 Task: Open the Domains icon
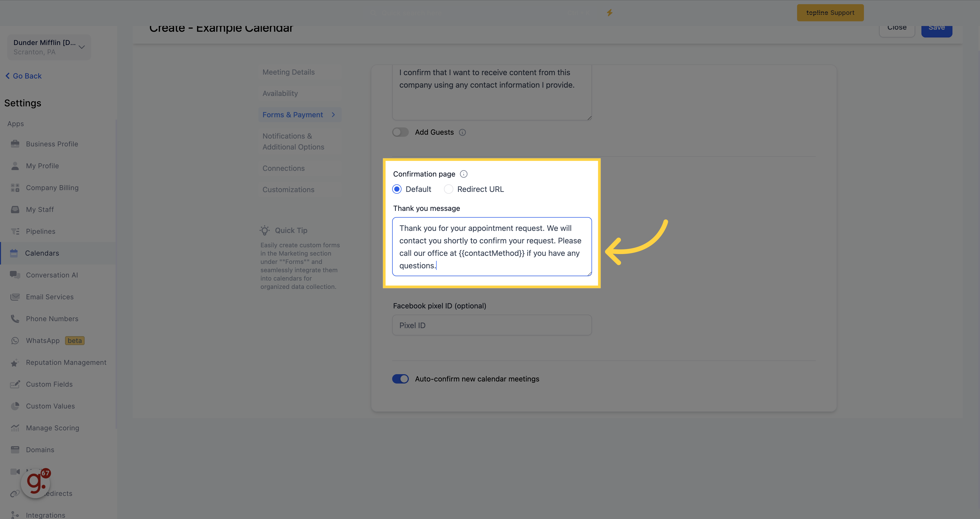pyautogui.click(x=15, y=450)
